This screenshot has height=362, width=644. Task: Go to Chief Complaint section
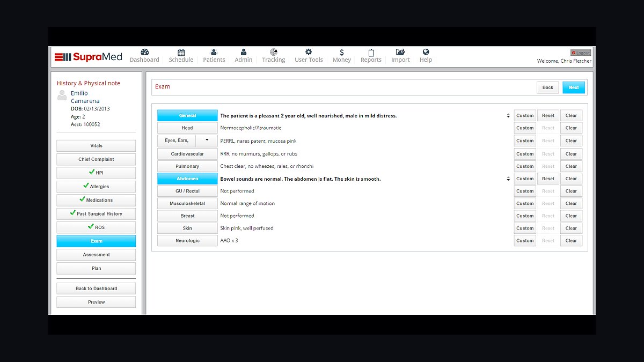96,159
